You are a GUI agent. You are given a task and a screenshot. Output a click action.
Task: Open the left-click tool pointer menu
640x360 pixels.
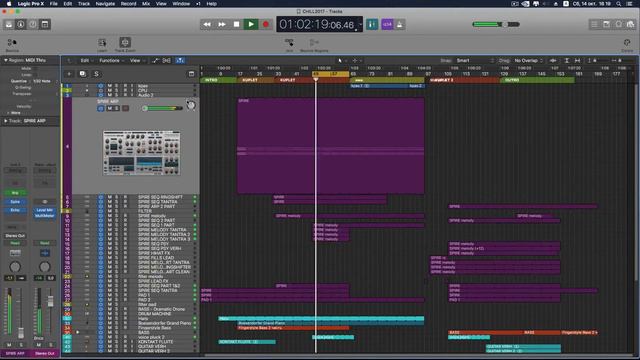341,60
